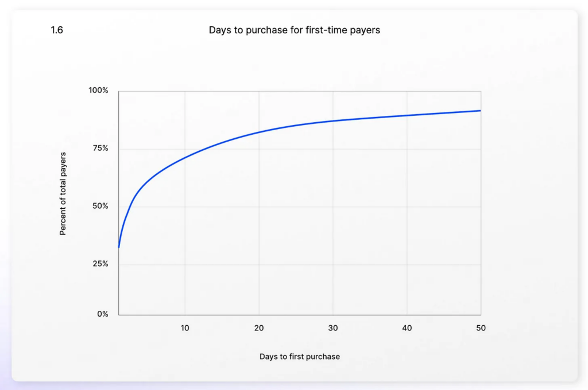Click the blue curve at the day 30 gridline

(333, 121)
